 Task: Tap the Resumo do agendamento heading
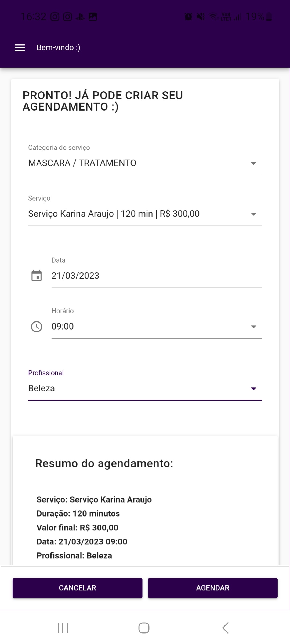(104, 463)
